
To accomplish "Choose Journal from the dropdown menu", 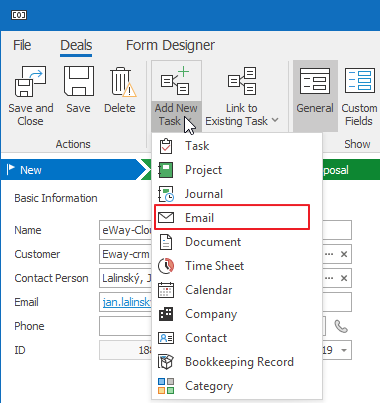I will [237, 194].
